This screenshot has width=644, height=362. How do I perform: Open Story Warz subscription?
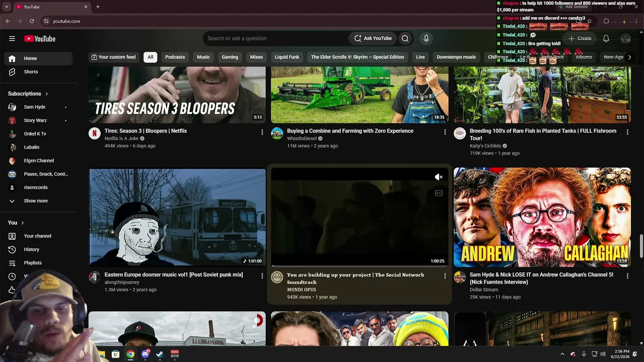point(39,121)
